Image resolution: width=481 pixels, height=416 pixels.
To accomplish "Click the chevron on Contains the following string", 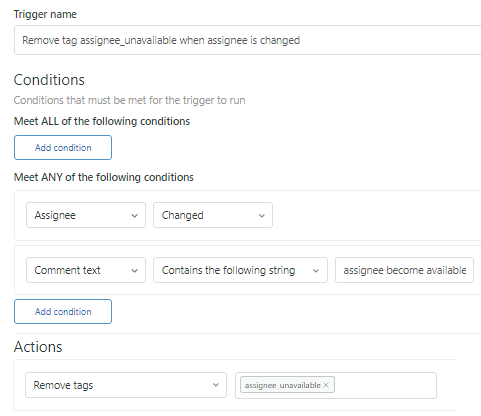I will click(x=316, y=271).
